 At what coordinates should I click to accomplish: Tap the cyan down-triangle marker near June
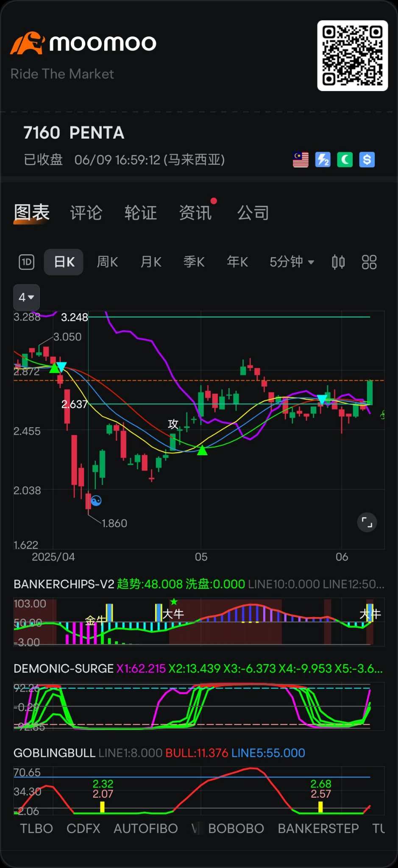[322, 399]
